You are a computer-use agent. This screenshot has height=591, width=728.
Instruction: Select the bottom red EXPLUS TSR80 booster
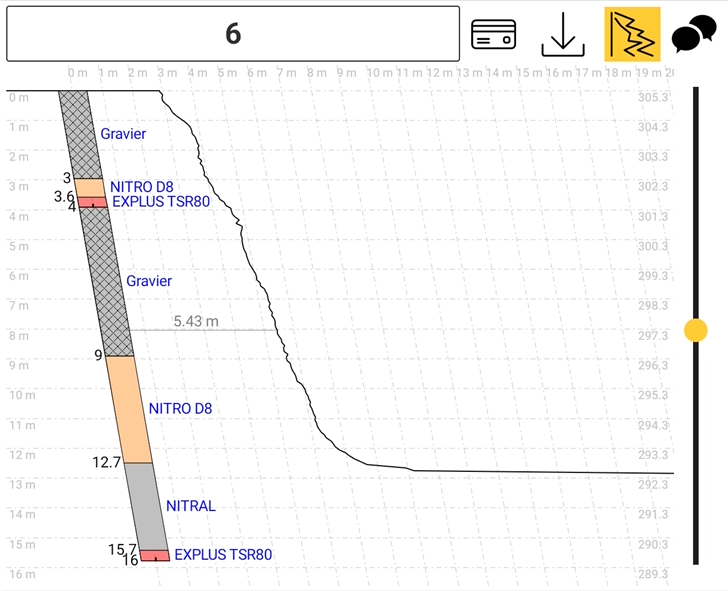[154, 555]
